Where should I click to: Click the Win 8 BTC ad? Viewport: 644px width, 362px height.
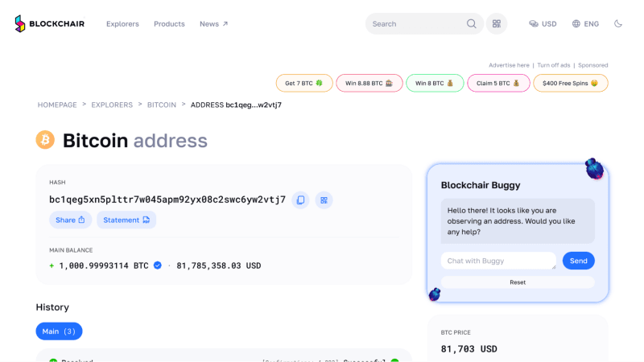(x=435, y=83)
